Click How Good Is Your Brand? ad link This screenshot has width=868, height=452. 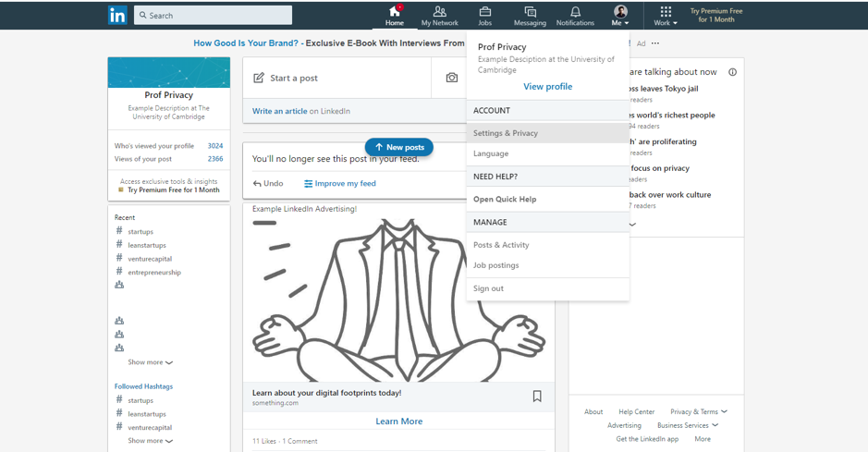click(245, 43)
